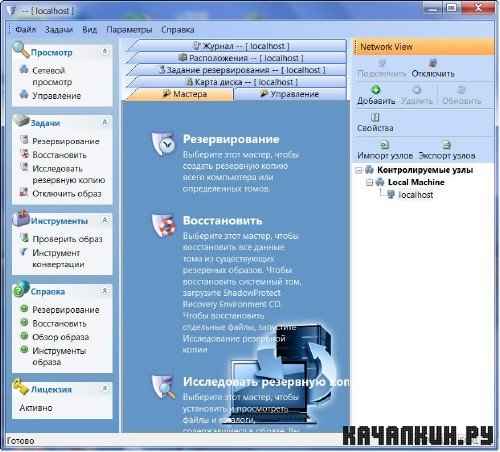
Task: Open Свойства in Network View
Action: [x=375, y=122]
